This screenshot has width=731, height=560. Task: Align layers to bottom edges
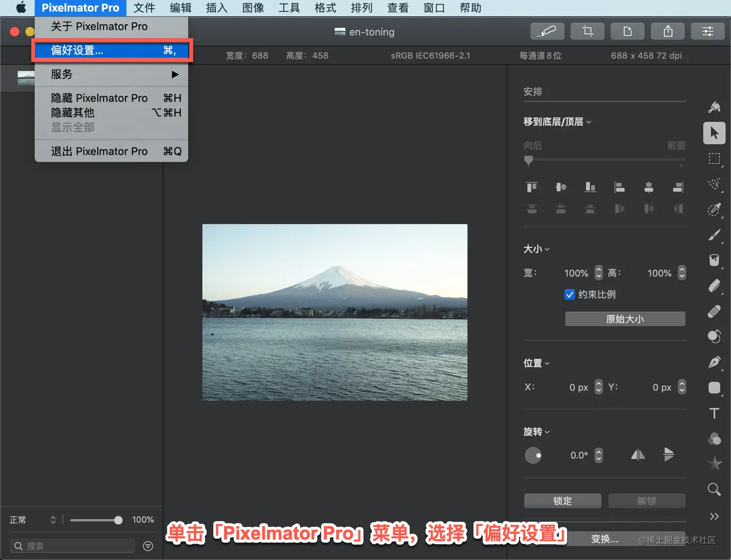coord(590,187)
